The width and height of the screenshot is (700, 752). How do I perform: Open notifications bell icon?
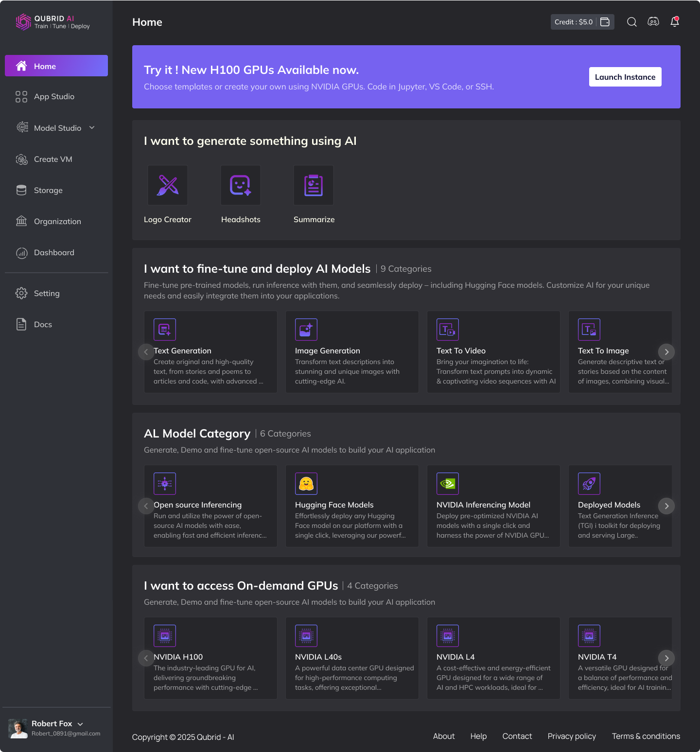[675, 22]
